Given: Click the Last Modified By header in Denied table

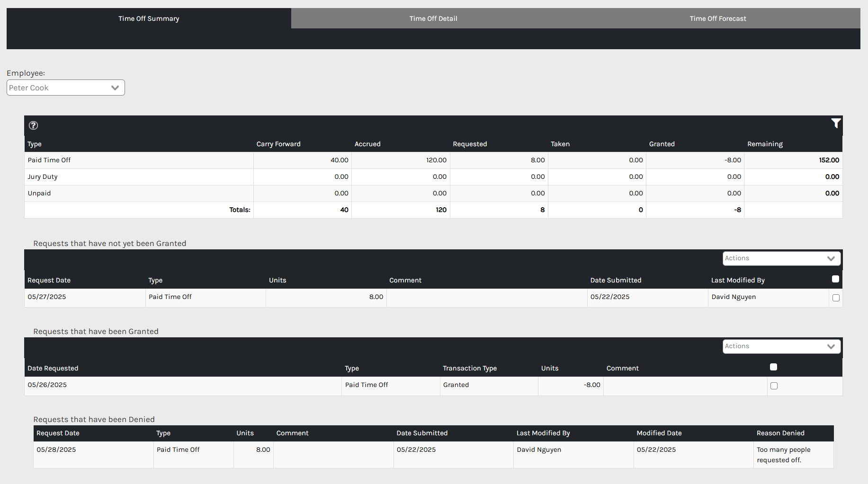Looking at the screenshot, I should (x=543, y=433).
